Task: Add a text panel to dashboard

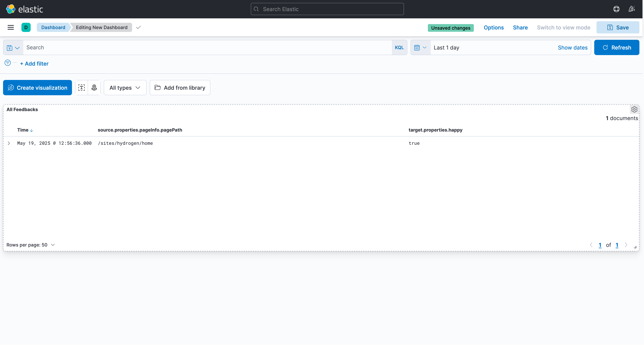Action: point(82,88)
